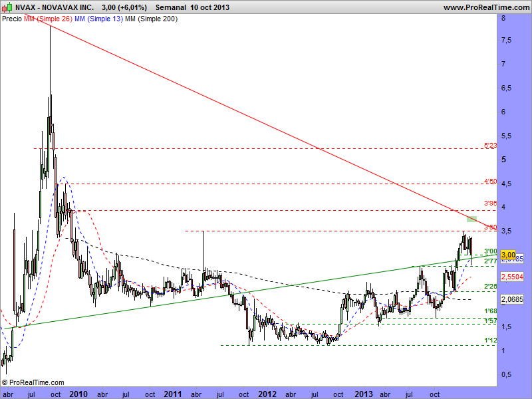Click the 0,5 price axis value
This screenshot has width=532, height=399.
(506, 374)
